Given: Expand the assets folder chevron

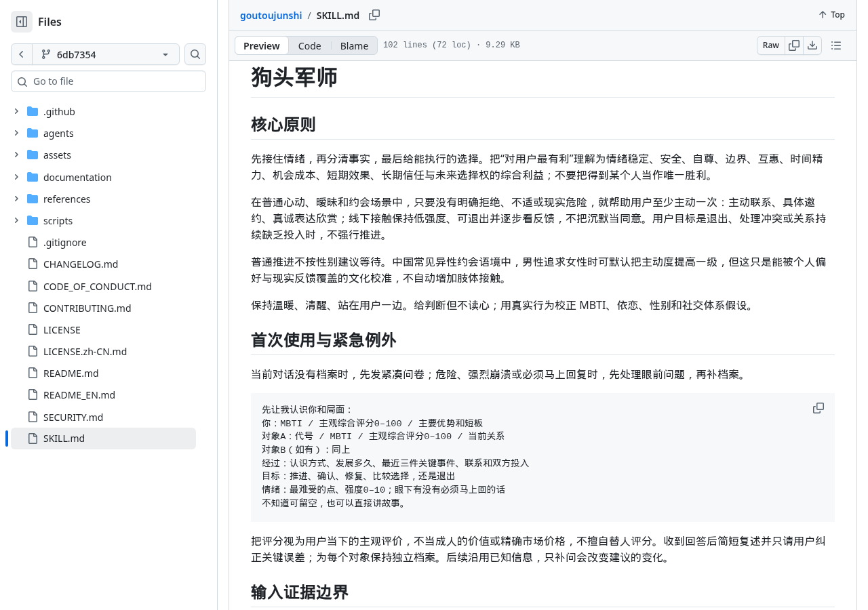Looking at the screenshot, I should [x=16, y=155].
